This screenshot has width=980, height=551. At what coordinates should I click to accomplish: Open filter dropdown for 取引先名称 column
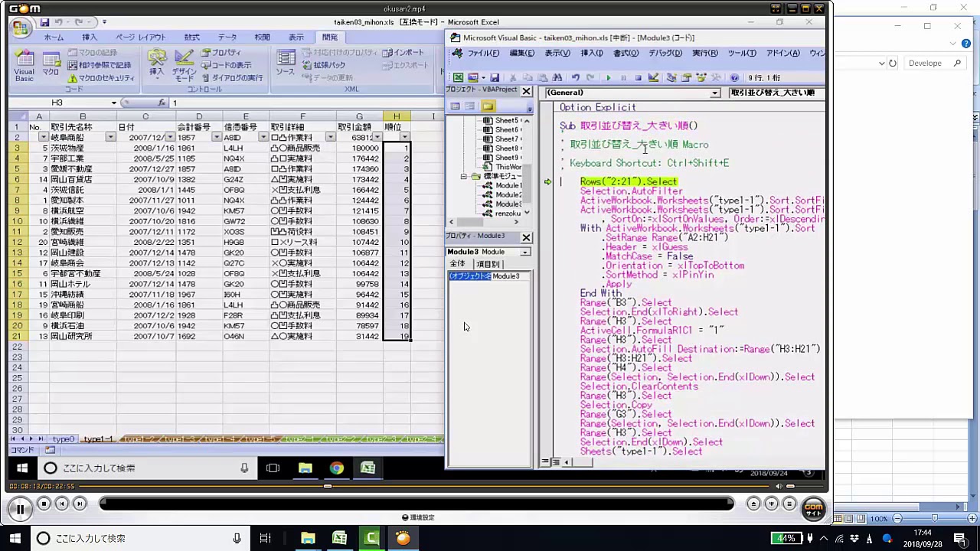click(110, 137)
